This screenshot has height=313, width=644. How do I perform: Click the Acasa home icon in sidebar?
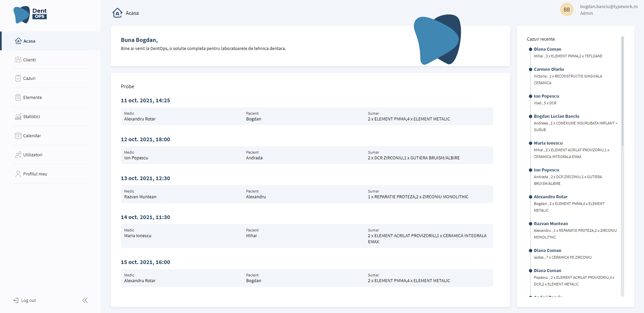point(18,41)
